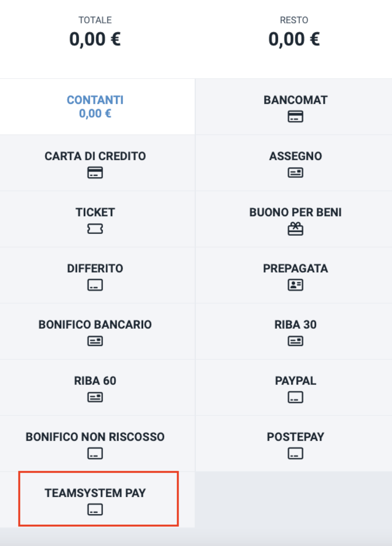Click the Bonifico Bancario icon
The width and height of the screenshot is (392, 546).
pos(95,341)
